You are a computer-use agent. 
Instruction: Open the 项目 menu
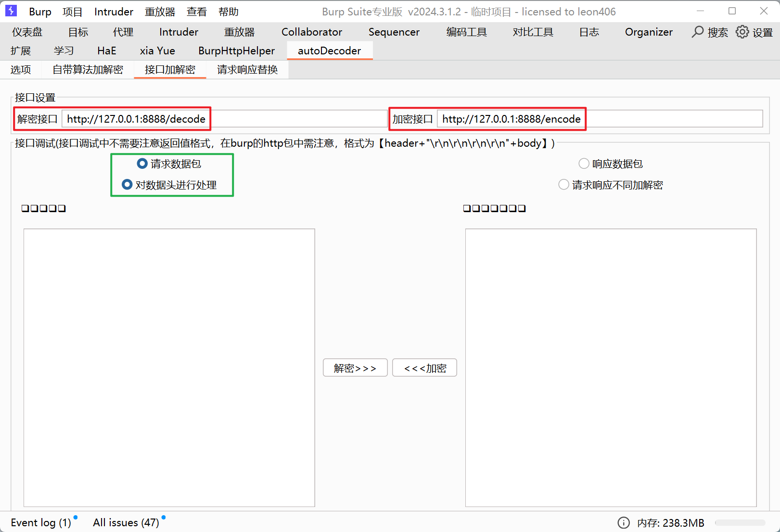(73, 12)
